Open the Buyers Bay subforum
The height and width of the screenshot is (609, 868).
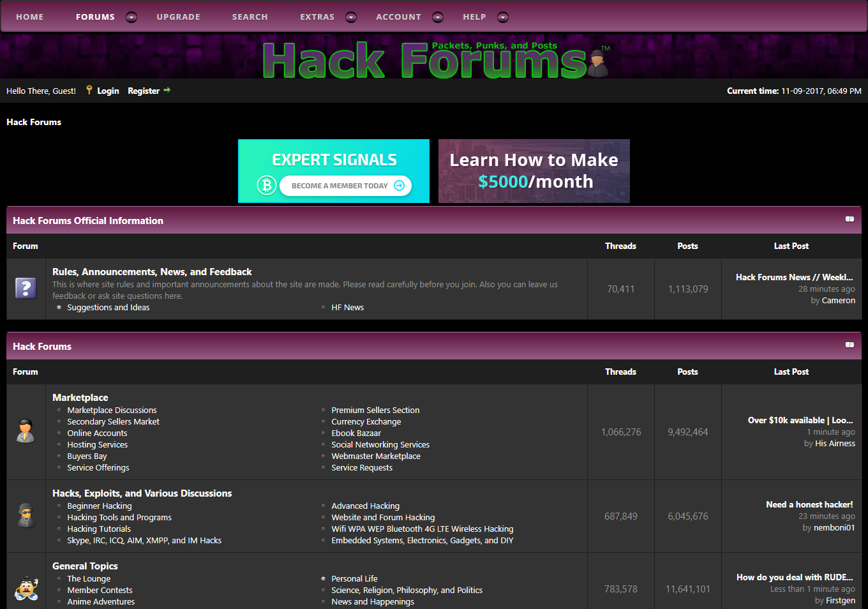[87, 456]
